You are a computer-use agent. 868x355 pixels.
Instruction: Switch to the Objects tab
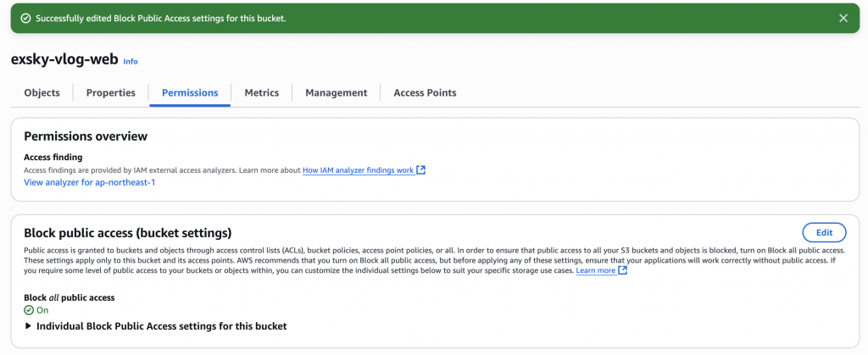[x=42, y=92]
